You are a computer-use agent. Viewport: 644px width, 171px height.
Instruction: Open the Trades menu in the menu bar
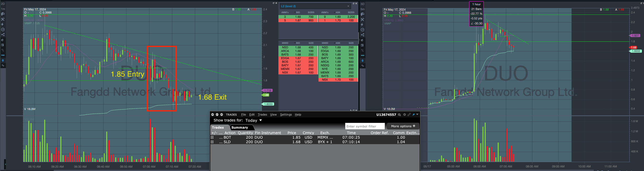[262, 115]
